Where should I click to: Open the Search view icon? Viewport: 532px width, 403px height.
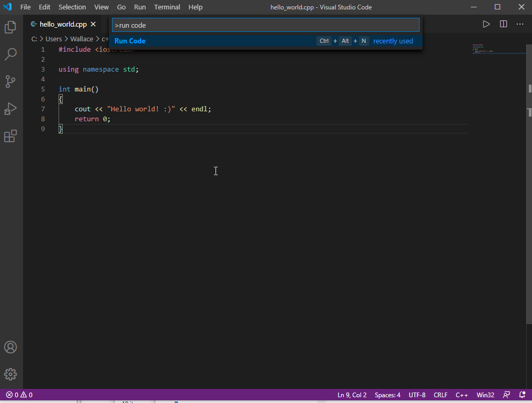[10, 54]
